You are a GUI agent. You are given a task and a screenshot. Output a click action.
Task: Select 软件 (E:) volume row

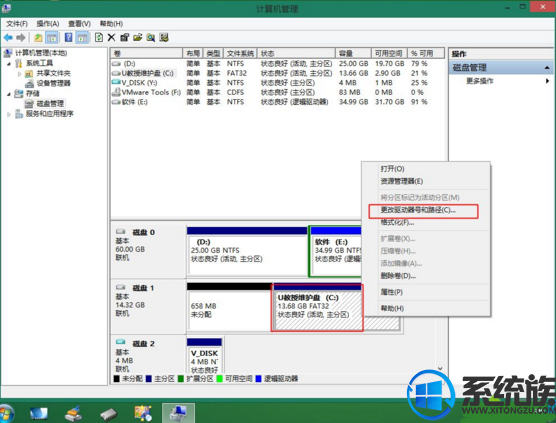(x=277, y=102)
